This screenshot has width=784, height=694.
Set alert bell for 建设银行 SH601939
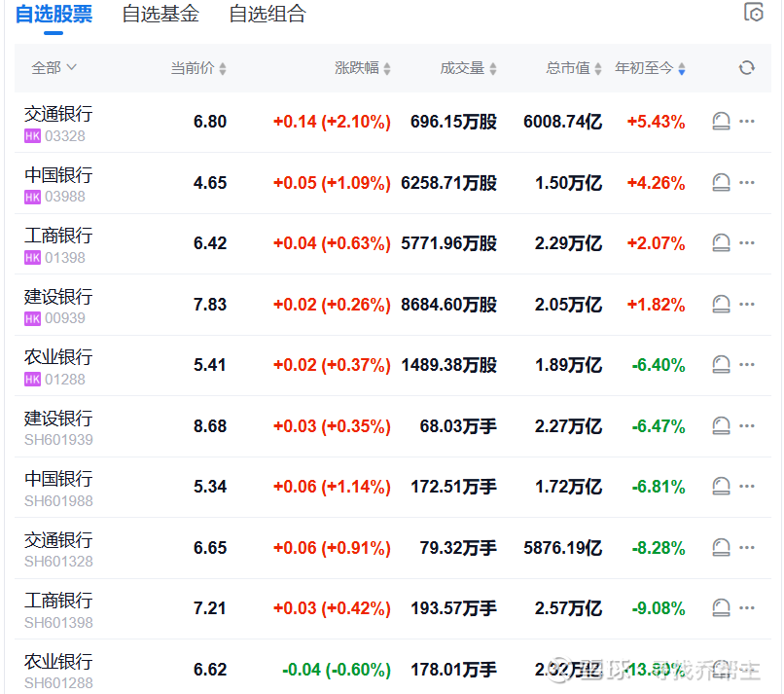point(721,425)
